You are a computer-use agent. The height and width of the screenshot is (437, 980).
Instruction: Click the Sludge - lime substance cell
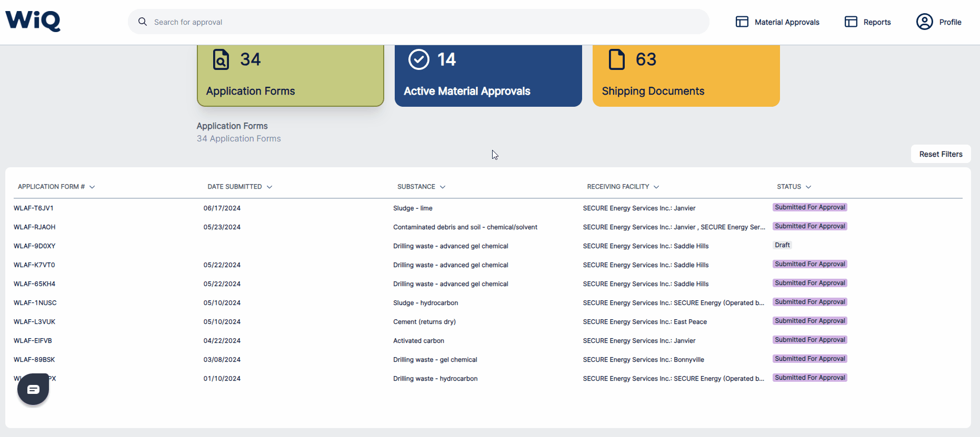(413, 208)
